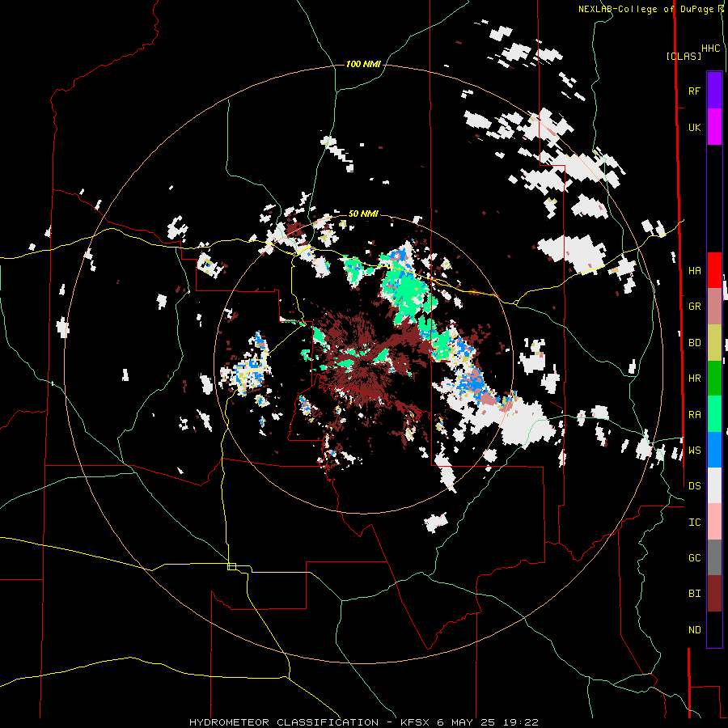Click the GR legend color block

tap(714, 307)
